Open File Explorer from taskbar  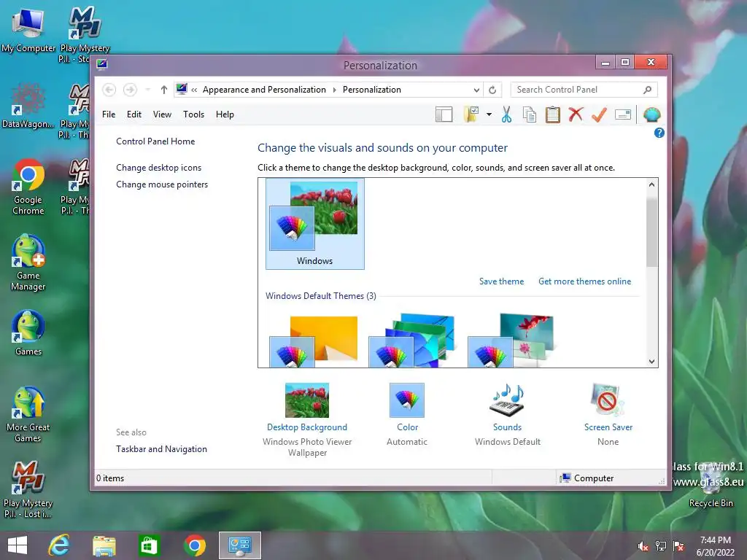click(104, 545)
